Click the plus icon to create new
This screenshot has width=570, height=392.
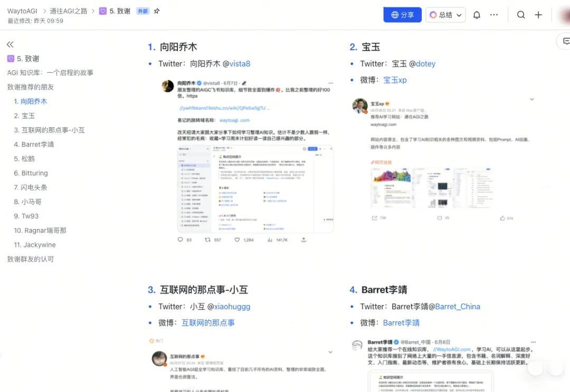[538, 15]
